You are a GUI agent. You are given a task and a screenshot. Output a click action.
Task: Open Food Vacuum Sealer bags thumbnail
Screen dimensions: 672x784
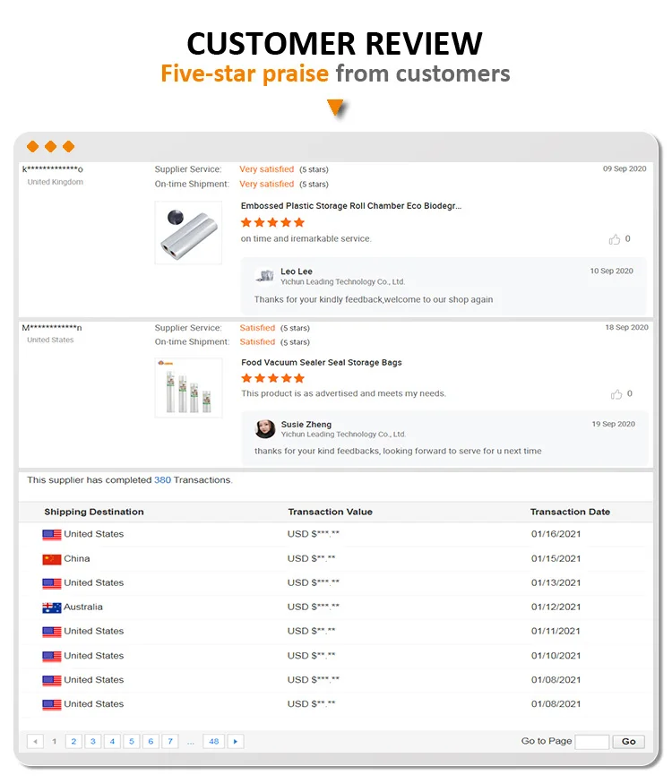tap(188, 387)
